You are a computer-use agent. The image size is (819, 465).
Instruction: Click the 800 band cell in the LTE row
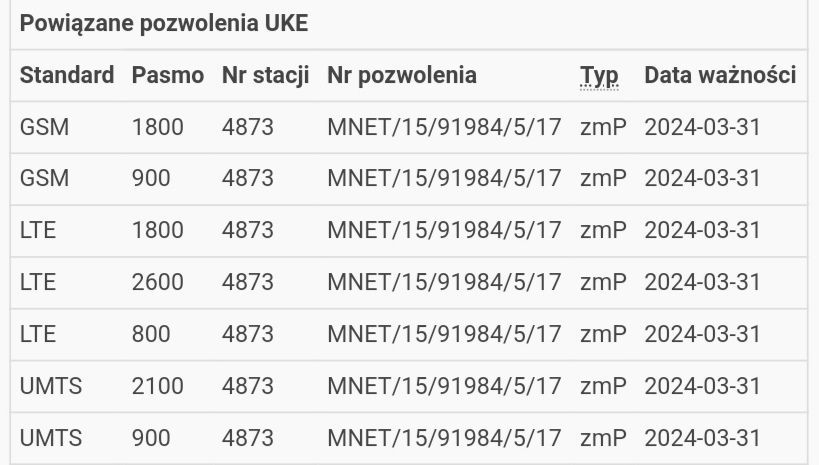coord(151,334)
